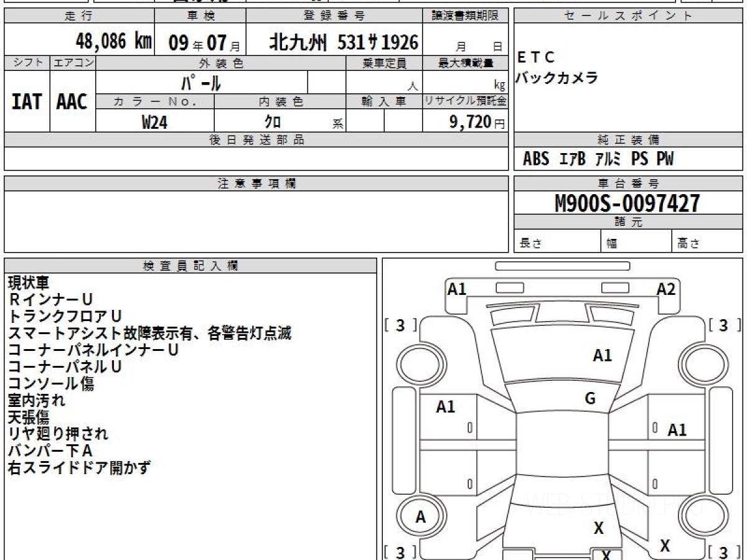
Task: Select the A1 mark on the hood
Action: pyautogui.click(x=602, y=356)
